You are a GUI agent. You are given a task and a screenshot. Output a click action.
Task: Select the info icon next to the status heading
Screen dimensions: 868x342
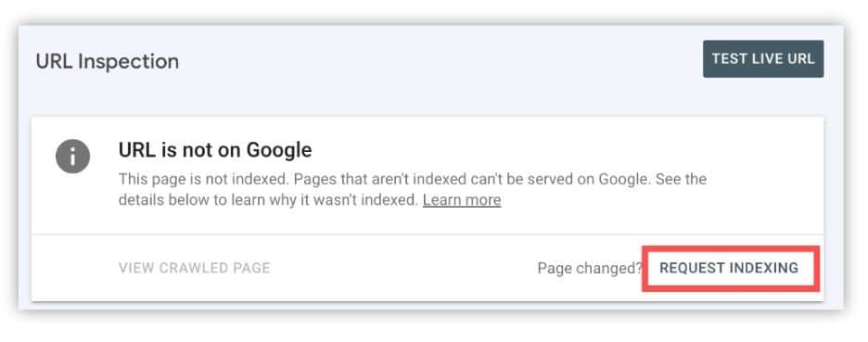pyautogui.click(x=72, y=156)
